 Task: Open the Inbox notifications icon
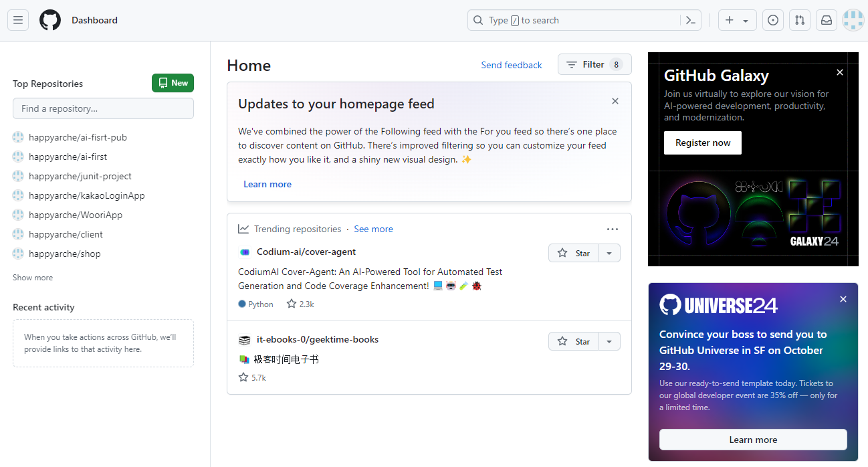tap(827, 20)
